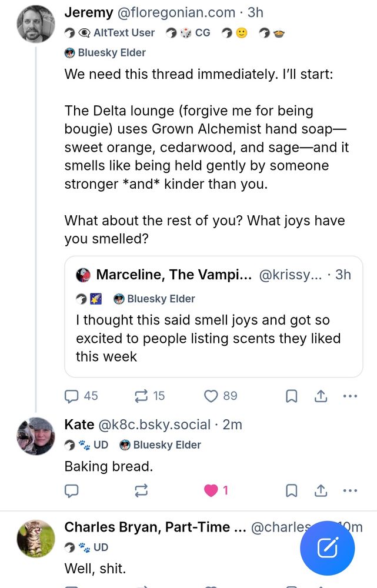Open Marceline's quoted post

pyautogui.click(x=213, y=338)
